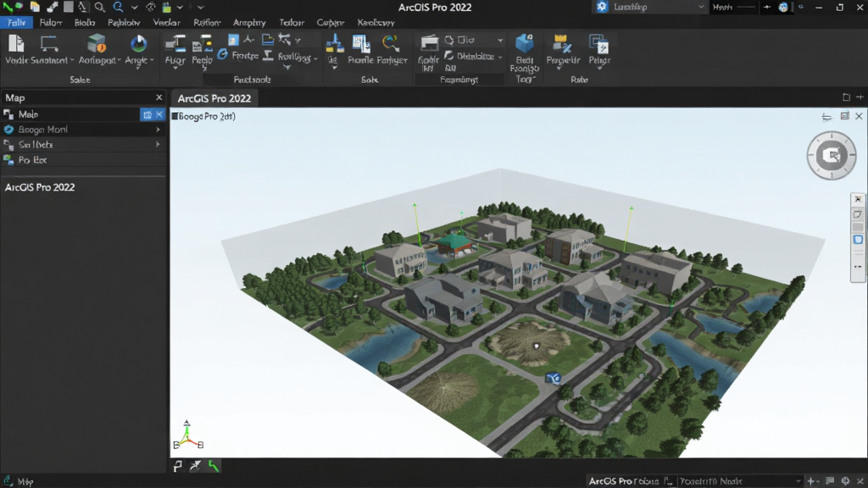868x488 pixels.
Task: Click the yellow document icon in title bar
Action: pyautogui.click(x=34, y=7)
